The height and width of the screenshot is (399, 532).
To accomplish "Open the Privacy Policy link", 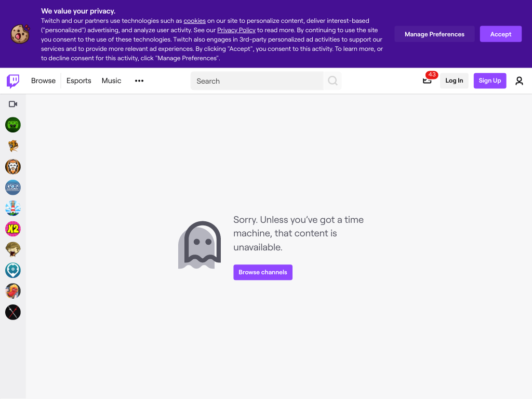I will tap(236, 30).
